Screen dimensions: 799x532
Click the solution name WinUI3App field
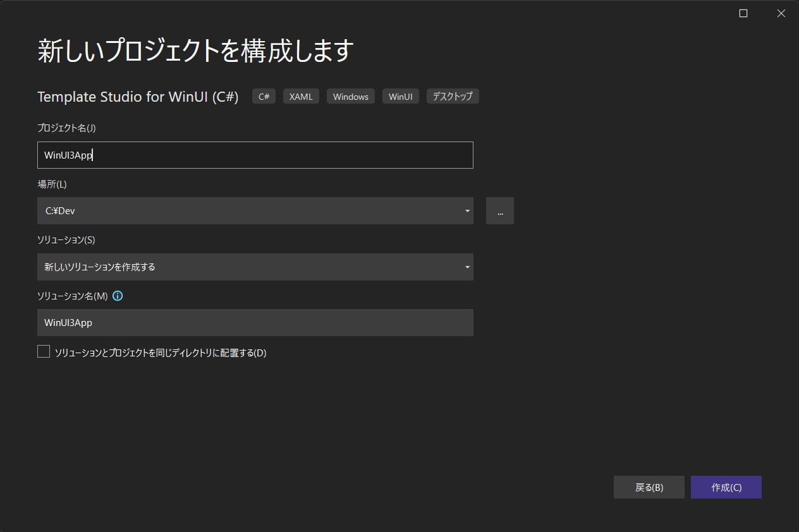(255, 323)
